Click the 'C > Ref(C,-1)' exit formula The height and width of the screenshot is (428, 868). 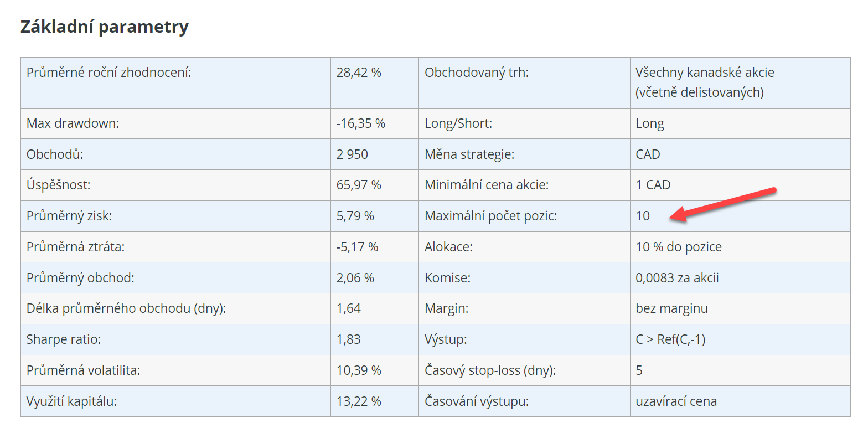click(670, 339)
